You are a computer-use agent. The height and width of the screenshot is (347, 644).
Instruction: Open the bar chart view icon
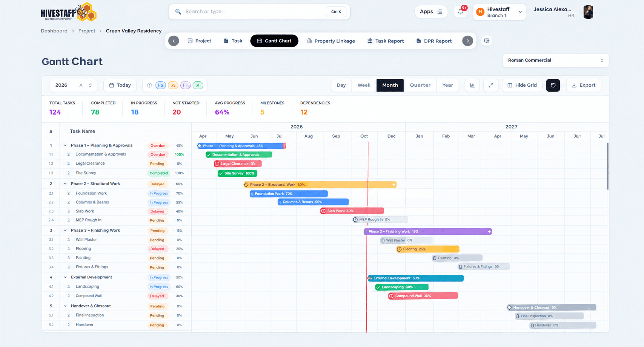point(472,85)
